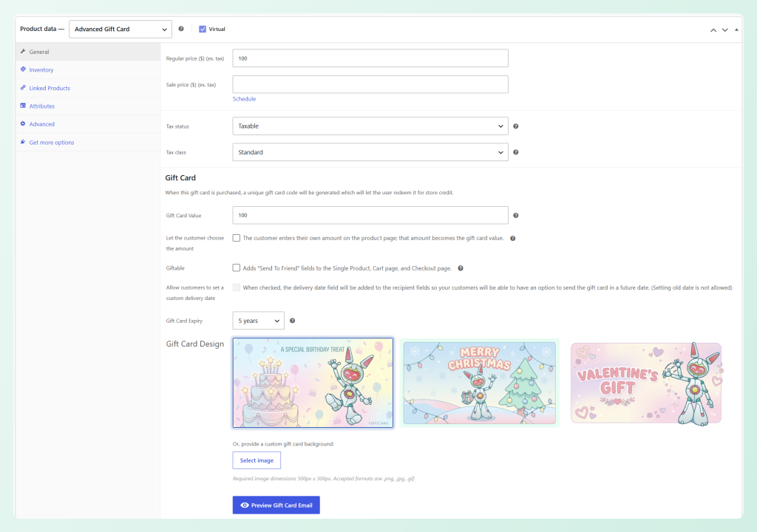Click help icon beside Gift Card Value field
Viewport: 757px width, 532px height.
pos(515,215)
